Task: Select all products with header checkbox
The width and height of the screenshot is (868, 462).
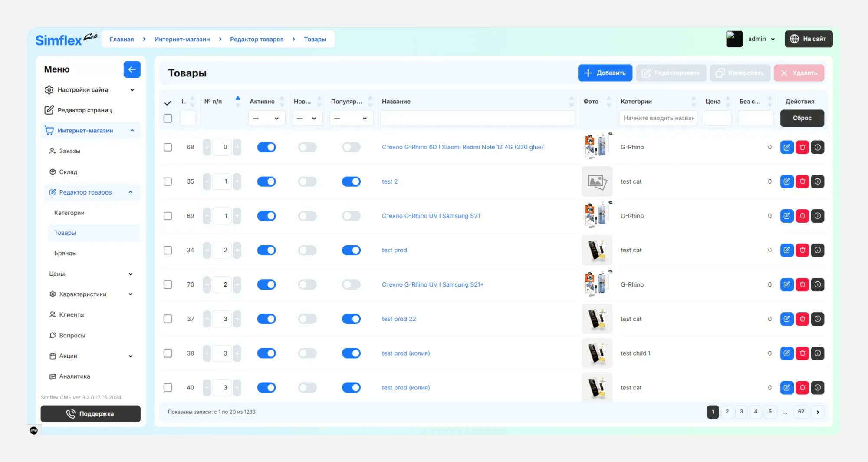Action: (x=168, y=118)
